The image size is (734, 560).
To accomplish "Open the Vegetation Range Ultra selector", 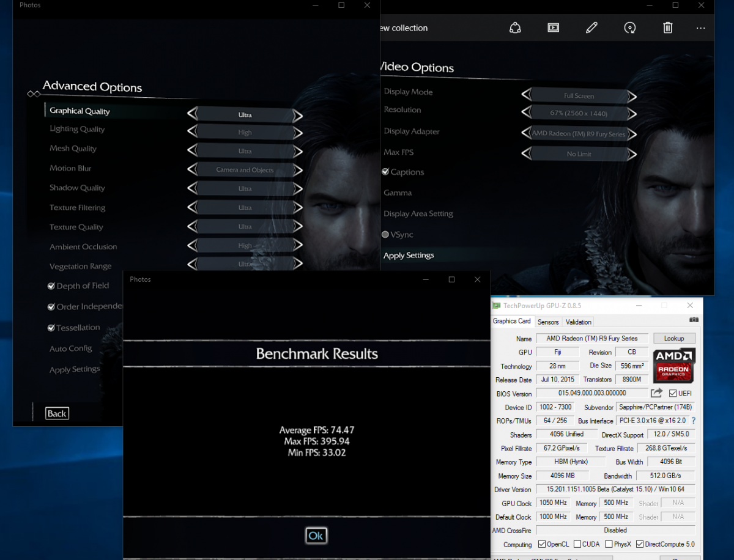I will (x=245, y=264).
